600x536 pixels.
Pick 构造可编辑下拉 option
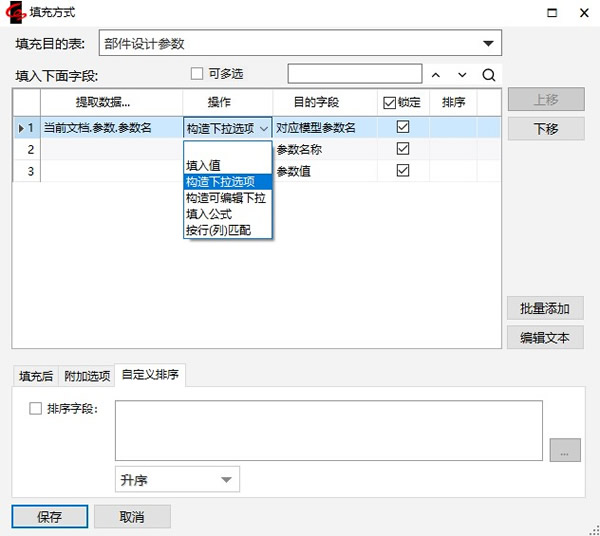pos(227,198)
